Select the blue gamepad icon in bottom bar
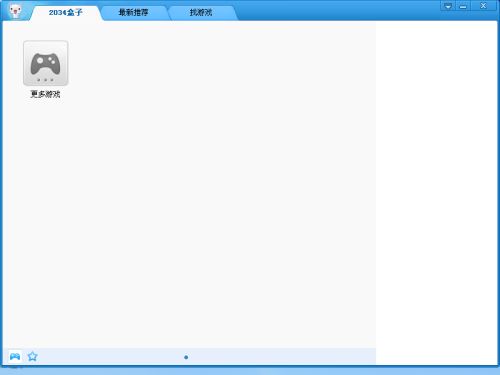This screenshot has width=500, height=375. click(x=15, y=357)
